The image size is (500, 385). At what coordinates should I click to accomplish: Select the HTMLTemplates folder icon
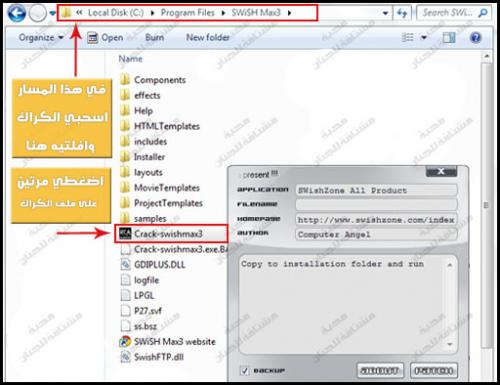coord(125,126)
